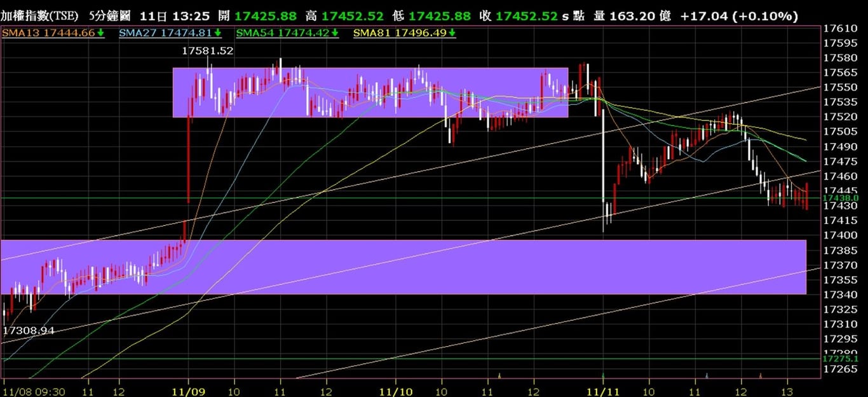Click the 17581.52 high-point annotation
This screenshot has height=397, width=868.
[208, 50]
